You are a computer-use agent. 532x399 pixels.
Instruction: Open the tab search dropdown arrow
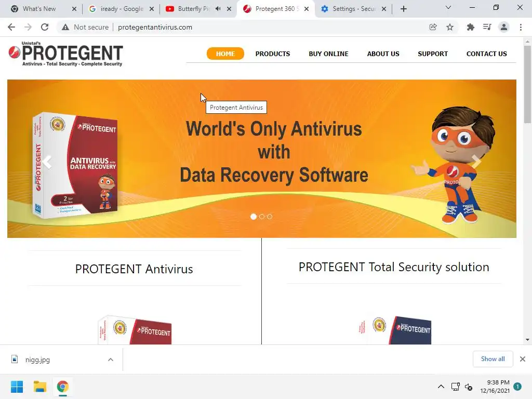[x=448, y=7]
